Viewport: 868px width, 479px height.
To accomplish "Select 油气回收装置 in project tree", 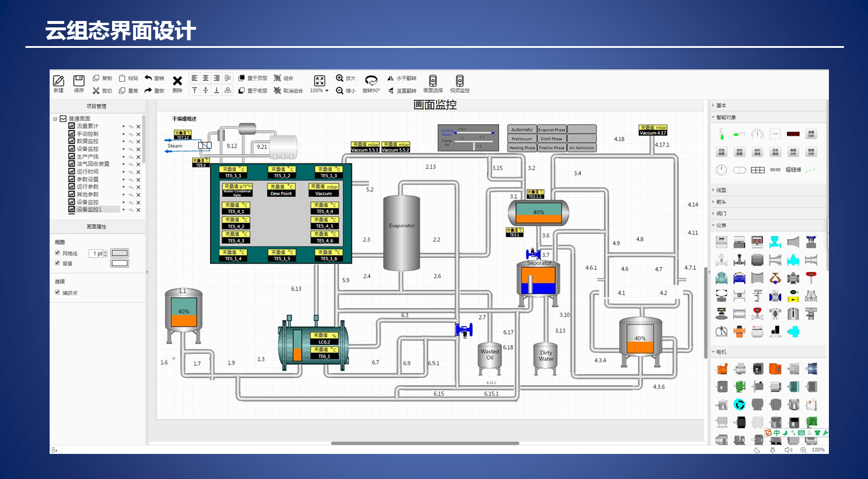I will pyautogui.click(x=93, y=164).
